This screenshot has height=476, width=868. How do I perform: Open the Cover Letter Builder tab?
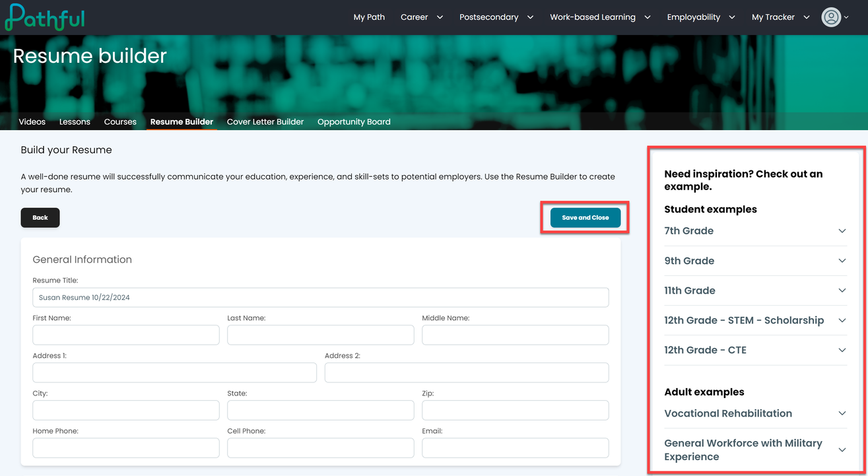pyautogui.click(x=265, y=121)
